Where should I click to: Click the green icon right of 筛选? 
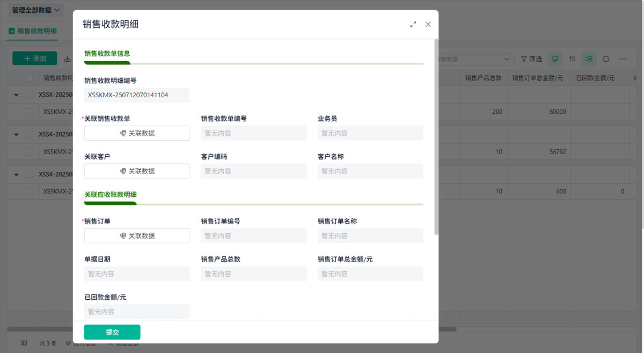coord(555,59)
